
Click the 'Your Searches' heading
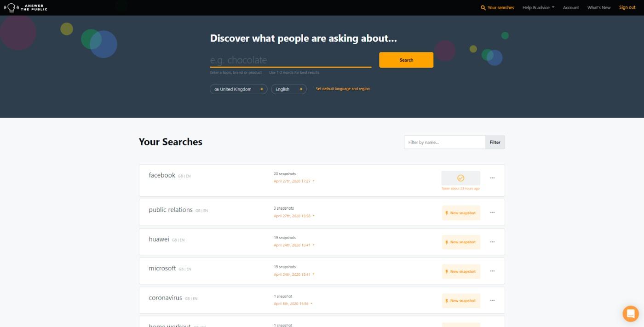[171, 142]
